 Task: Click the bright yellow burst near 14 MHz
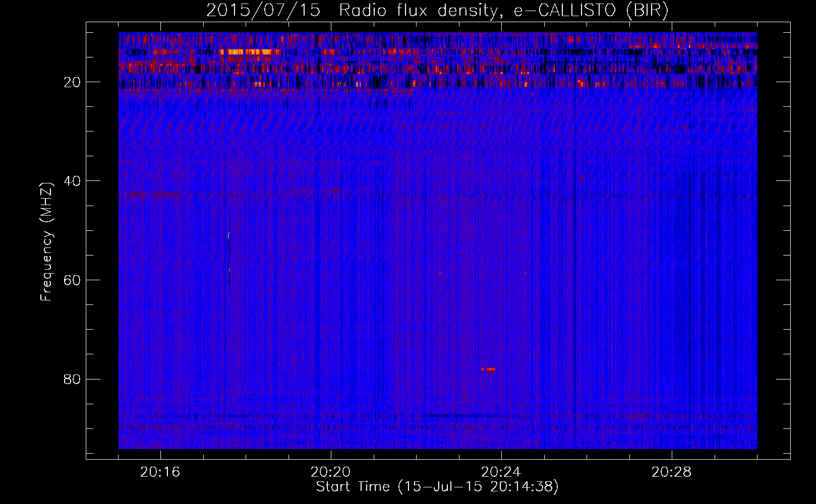click(x=250, y=52)
